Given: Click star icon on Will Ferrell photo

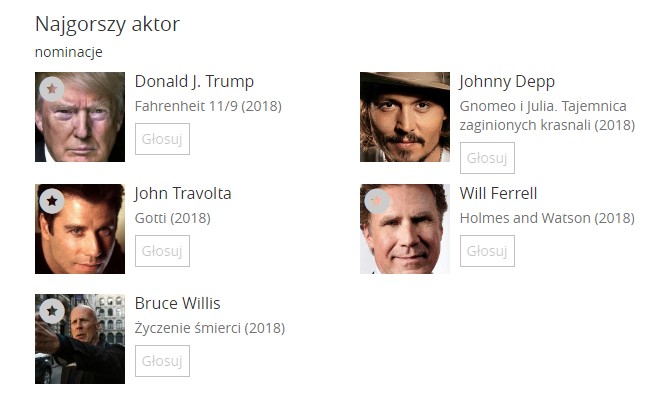Looking at the screenshot, I should point(376,201).
